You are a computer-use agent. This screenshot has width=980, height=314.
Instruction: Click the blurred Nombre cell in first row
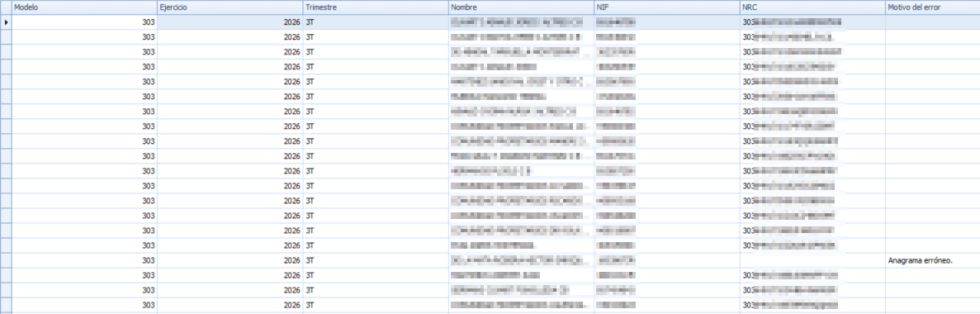coord(521,21)
